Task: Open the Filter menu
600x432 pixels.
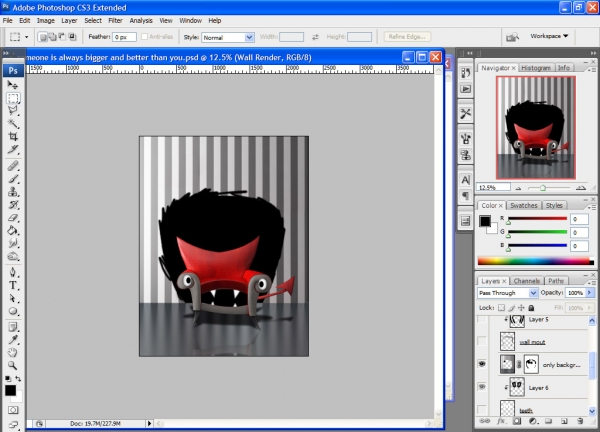Action: (x=115, y=20)
